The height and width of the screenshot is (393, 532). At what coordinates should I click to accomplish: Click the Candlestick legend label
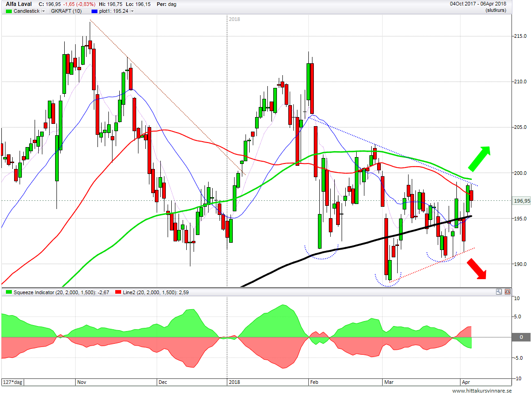(26, 11)
